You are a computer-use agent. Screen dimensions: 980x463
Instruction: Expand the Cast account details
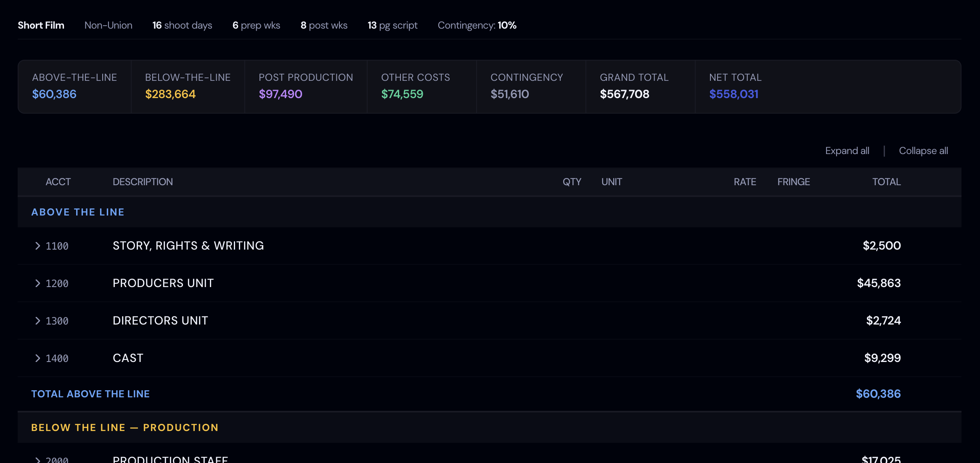click(x=37, y=358)
